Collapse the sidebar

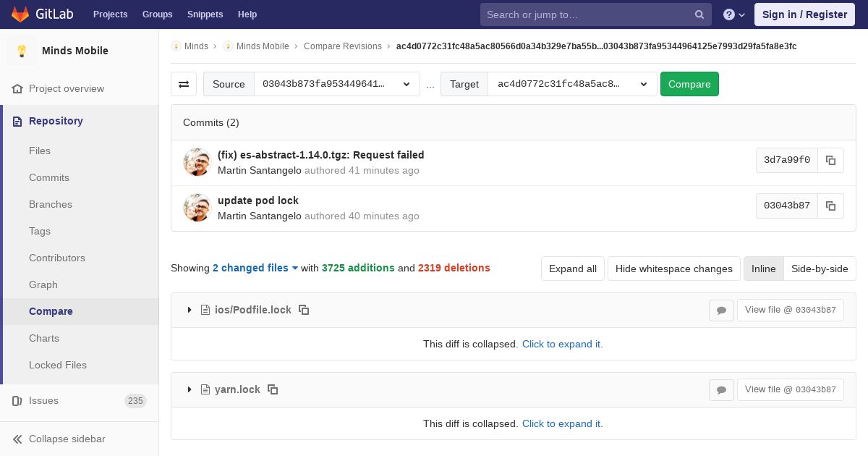67,439
